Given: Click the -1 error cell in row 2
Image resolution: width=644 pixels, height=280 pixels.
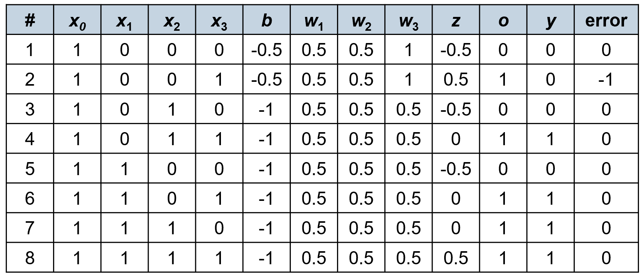Looking at the screenshot, I should [606, 80].
